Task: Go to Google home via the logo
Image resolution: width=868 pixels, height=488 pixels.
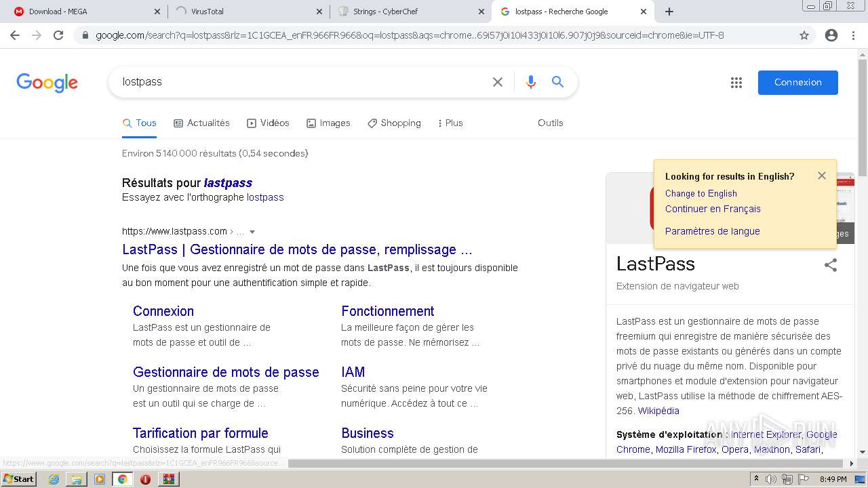Action: click(47, 83)
